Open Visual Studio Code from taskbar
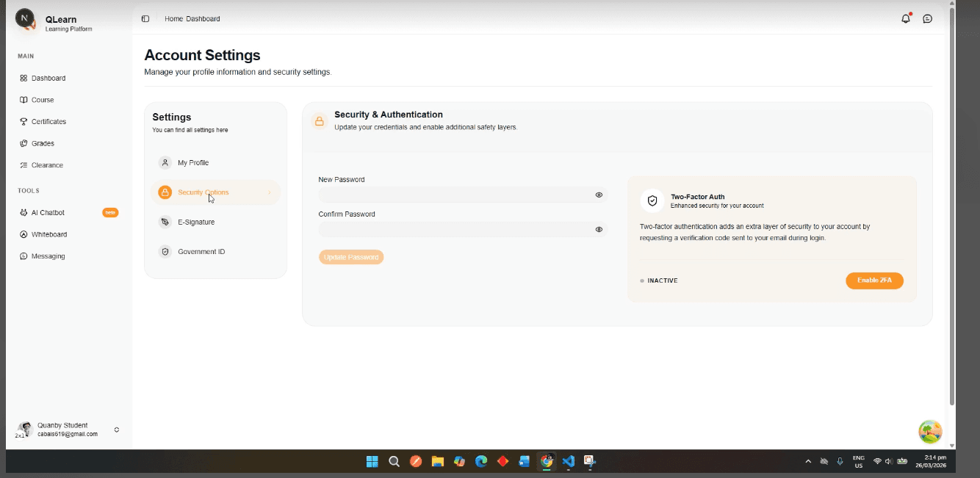The width and height of the screenshot is (980, 478). point(568,461)
